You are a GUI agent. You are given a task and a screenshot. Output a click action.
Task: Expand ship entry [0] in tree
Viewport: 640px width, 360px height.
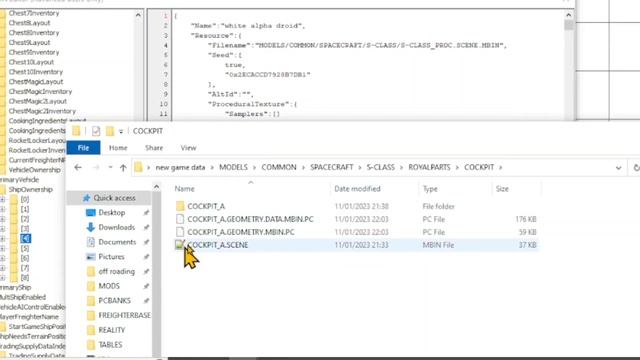pyautogui.click(x=3, y=200)
